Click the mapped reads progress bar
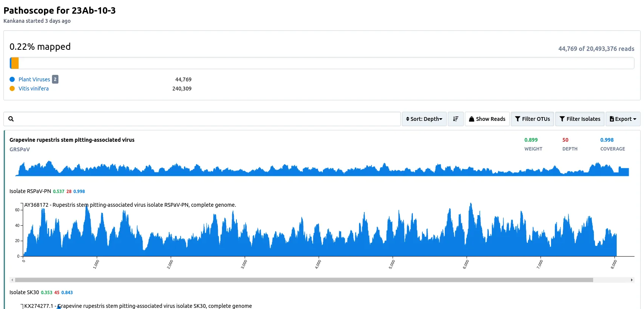Image resolution: width=644 pixels, height=309 pixels. click(322, 63)
